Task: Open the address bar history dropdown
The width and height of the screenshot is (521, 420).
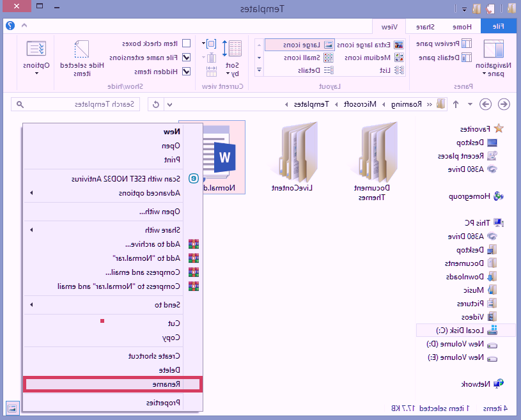Action: pyautogui.click(x=170, y=105)
